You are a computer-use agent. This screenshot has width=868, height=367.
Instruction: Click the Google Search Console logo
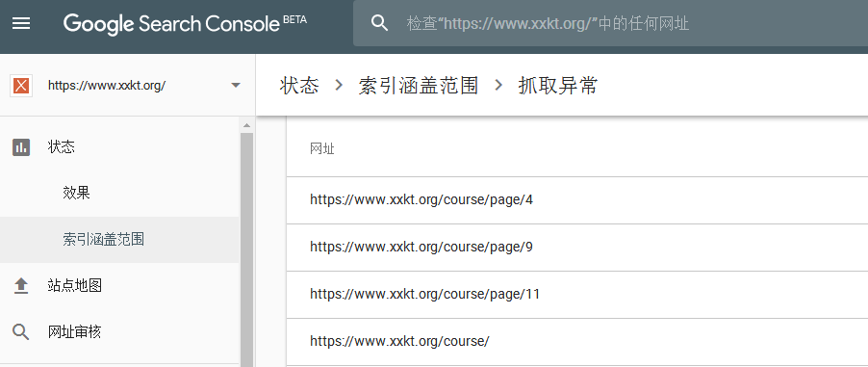click(x=171, y=23)
